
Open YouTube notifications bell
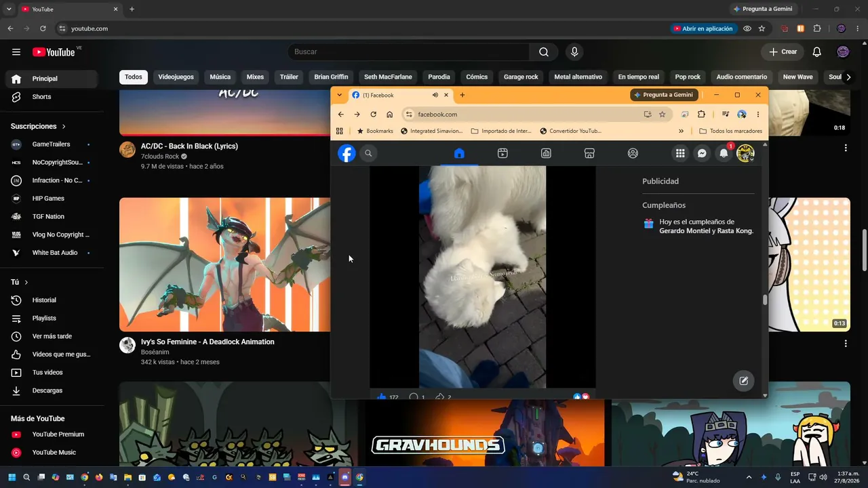(x=817, y=52)
